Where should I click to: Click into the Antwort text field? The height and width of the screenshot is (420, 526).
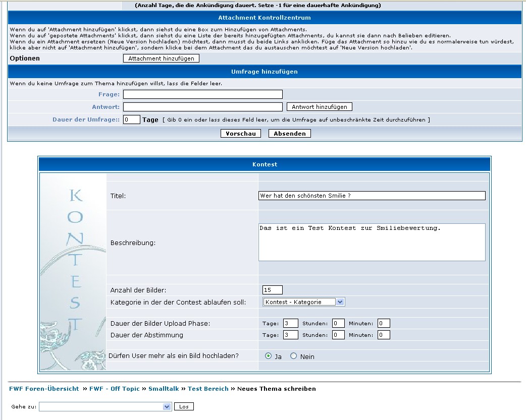[x=202, y=107]
